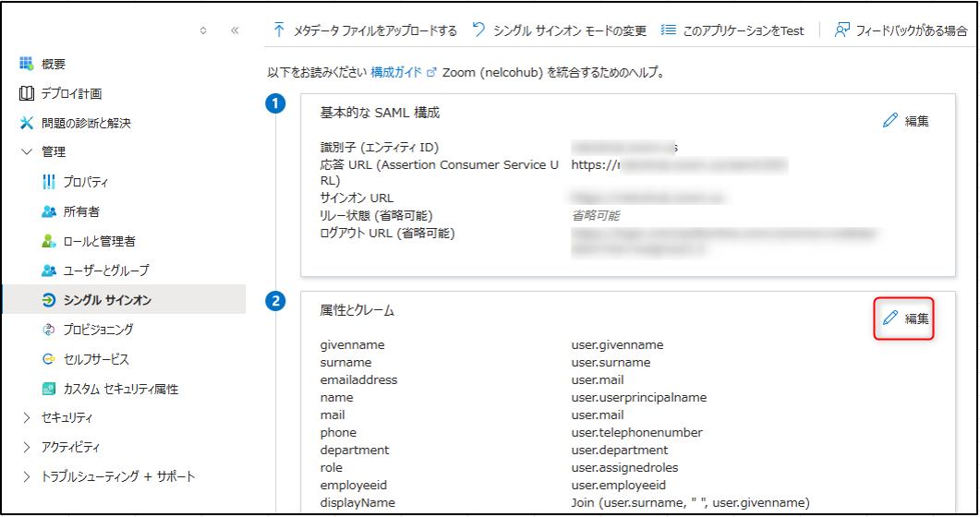Click the ログアウト URL (省略可能) label

(x=388, y=233)
